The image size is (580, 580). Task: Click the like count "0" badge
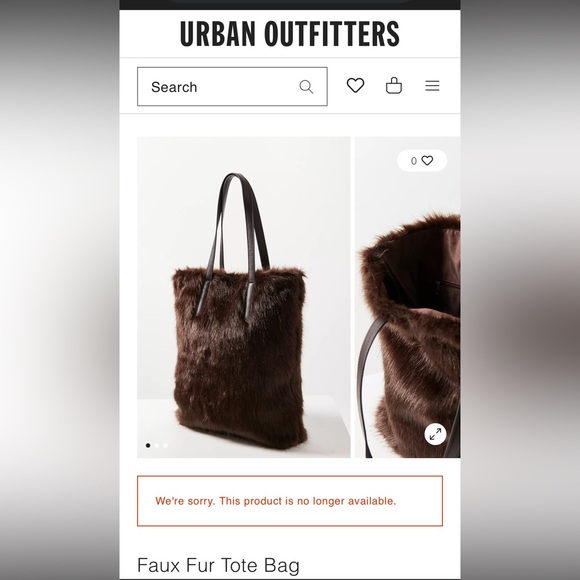click(x=414, y=161)
